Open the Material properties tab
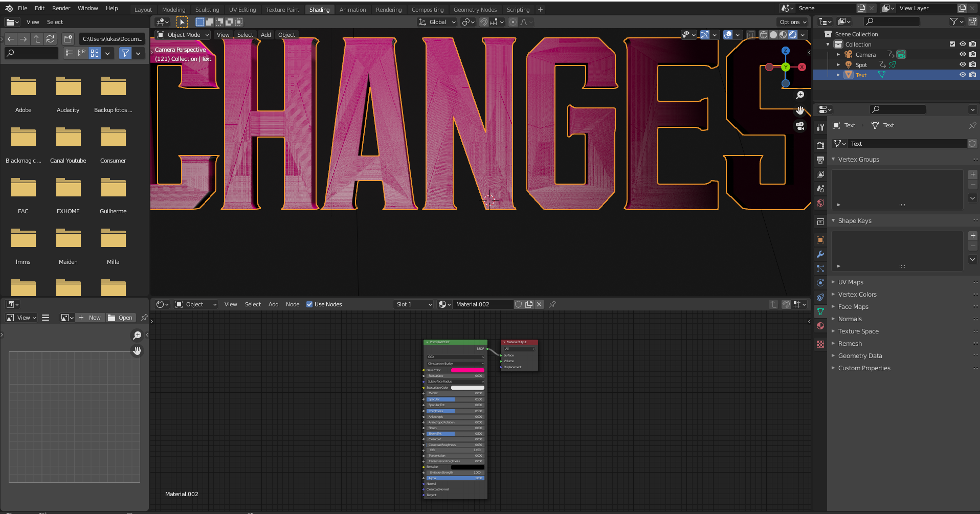Screen dimensions: 980x514 [x=820, y=326]
